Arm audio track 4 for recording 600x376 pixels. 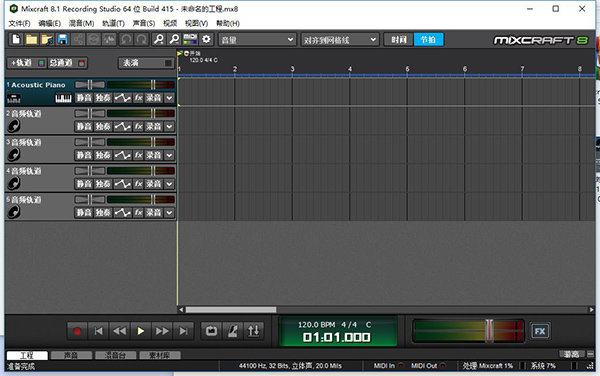(x=153, y=184)
